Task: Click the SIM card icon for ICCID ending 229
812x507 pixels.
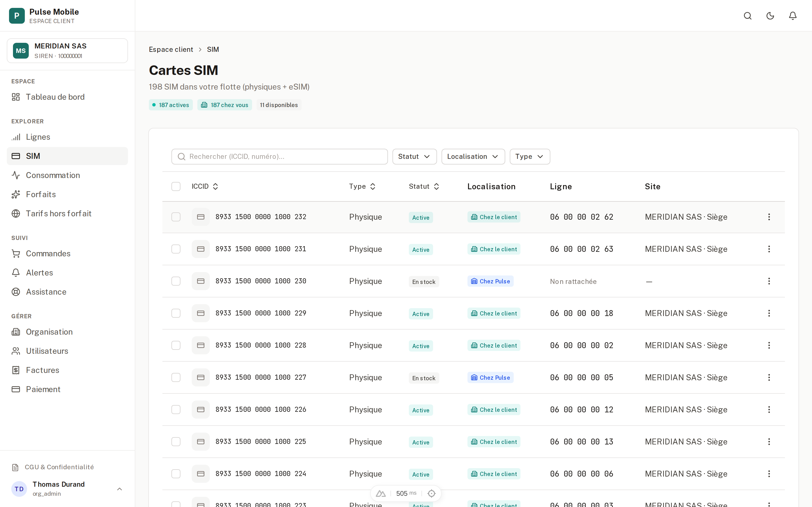Action: pyautogui.click(x=201, y=313)
